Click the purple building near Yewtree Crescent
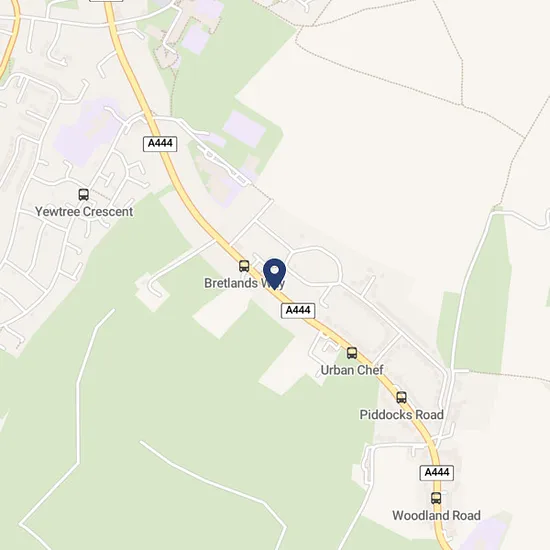 (x=88, y=132)
